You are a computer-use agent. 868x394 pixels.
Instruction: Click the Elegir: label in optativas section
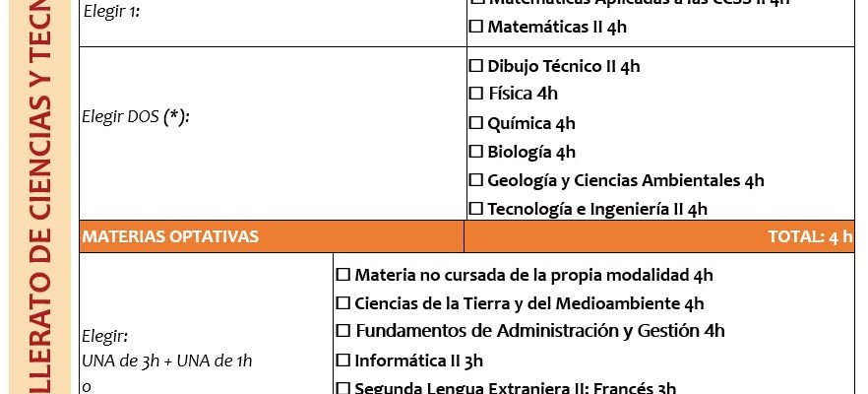105,335
